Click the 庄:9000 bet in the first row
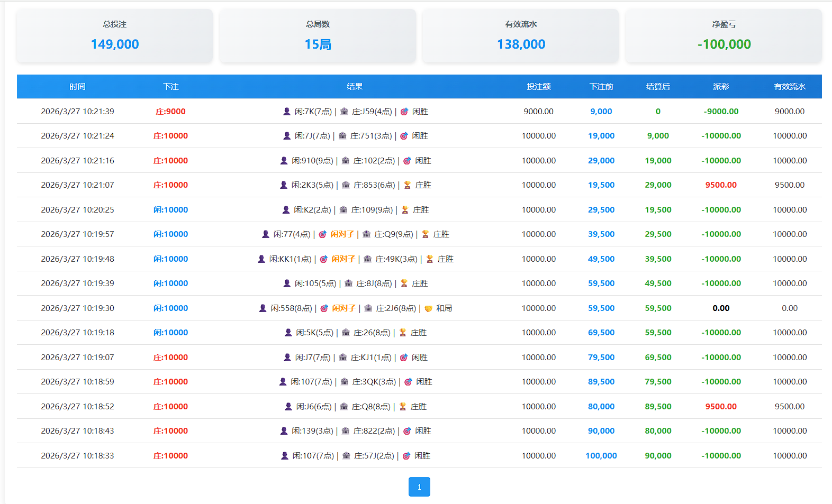The width and height of the screenshot is (832, 504). pyautogui.click(x=170, y=112)
